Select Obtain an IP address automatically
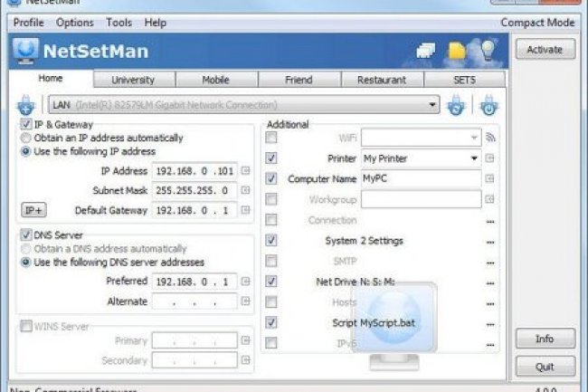The height and width of the screenshot is (392, 588). tap(27, 138)
